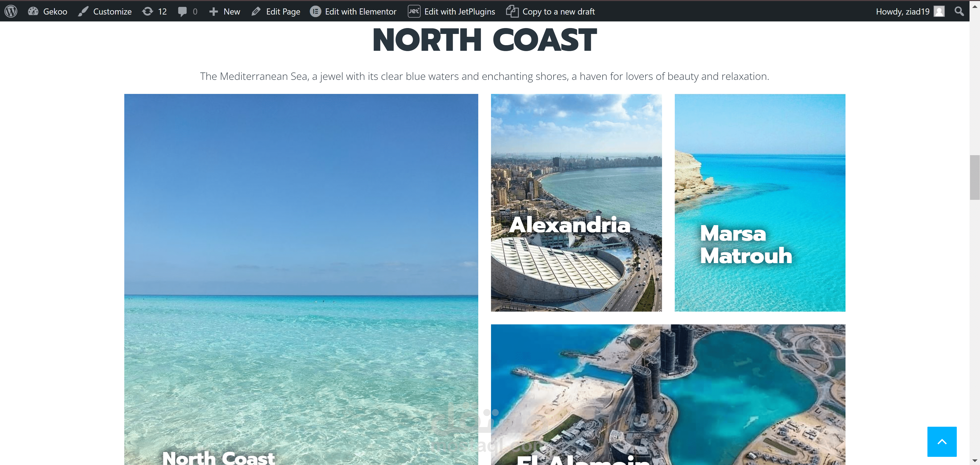Open the WordPress logo menu
The image size is (980, 465).
tap(11, 11)
